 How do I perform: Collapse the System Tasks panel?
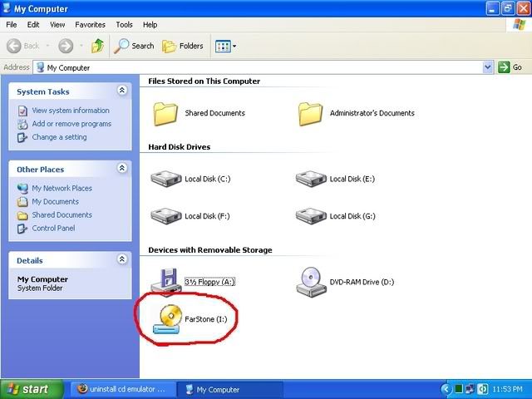(x=122, y=91)
